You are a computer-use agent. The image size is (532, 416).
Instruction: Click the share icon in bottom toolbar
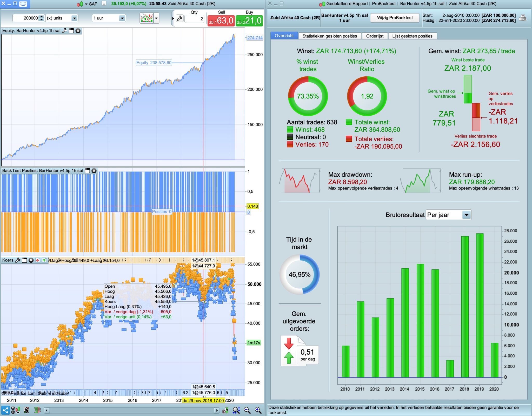(5, 410)
